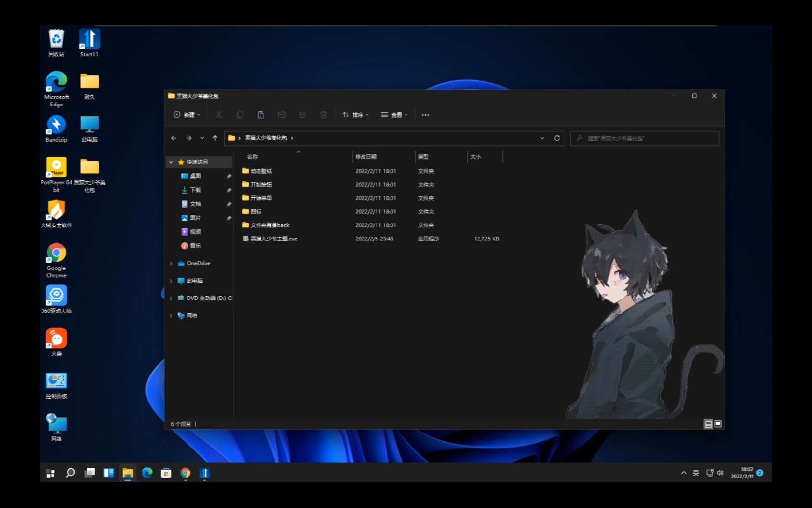Open the See more ellipsis menu
The image size is (812, 508).
(x=425, y=115)
